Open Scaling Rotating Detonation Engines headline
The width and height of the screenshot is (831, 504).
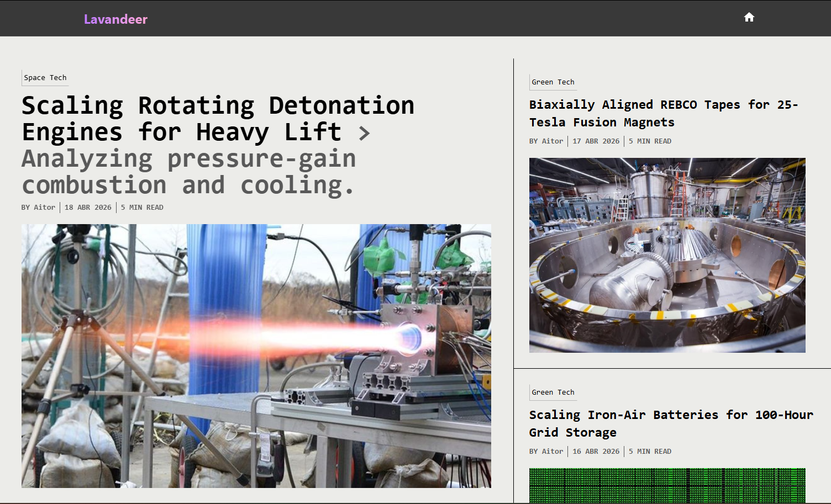click(x=218, y=119)
